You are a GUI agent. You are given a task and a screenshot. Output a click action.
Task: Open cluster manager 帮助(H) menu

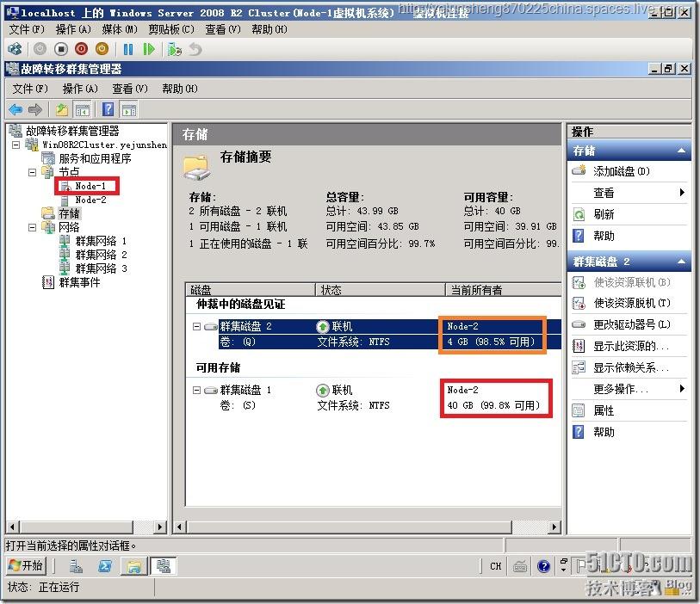click(180, 89)
